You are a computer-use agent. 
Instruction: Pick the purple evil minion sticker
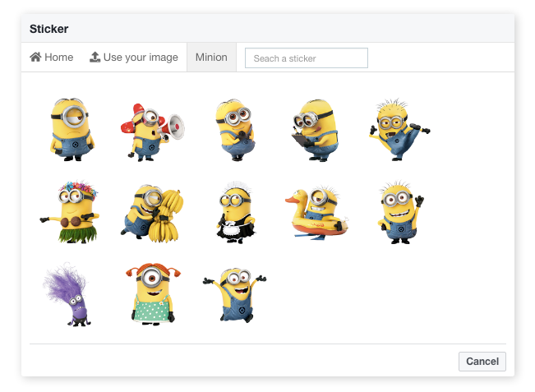67,294
